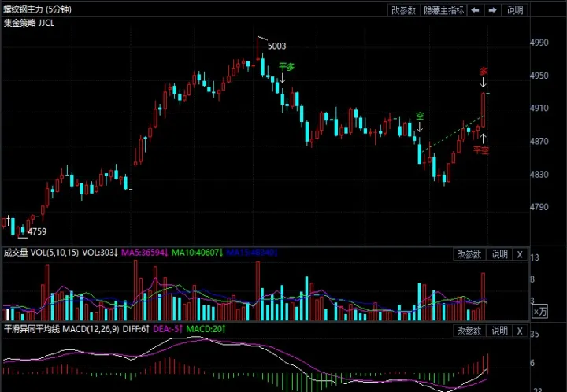Screen dimensions: 567x392
Task: Select the 集金策略 JJCL indicator label
Action: (29, 24)
